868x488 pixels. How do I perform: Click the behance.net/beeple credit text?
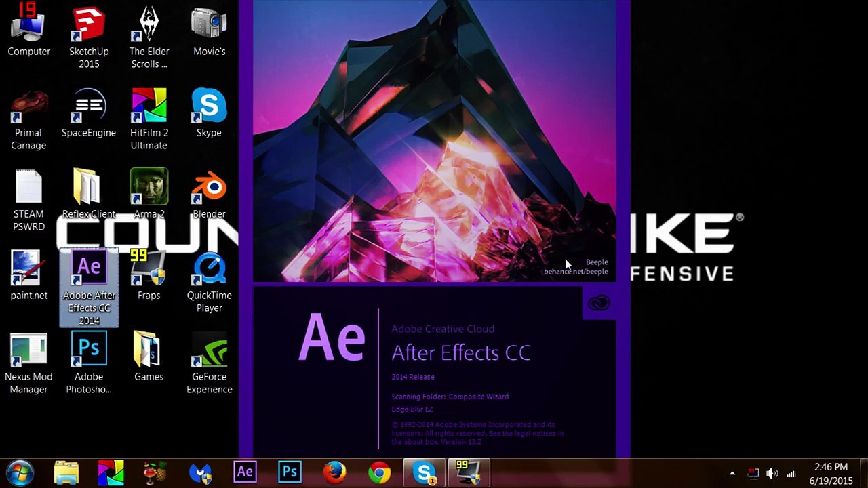coord(576,272)
